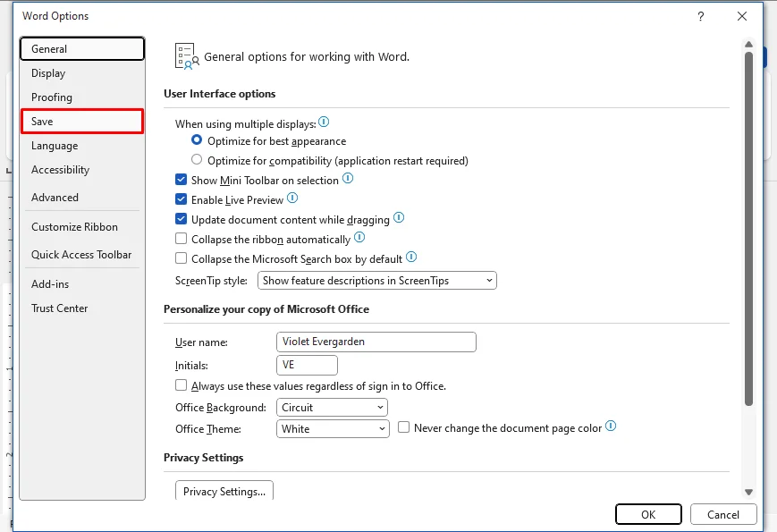The height and width of the screenshot is (532, 777).
Task: Click the Cancel button
Action: pos(723,514)
